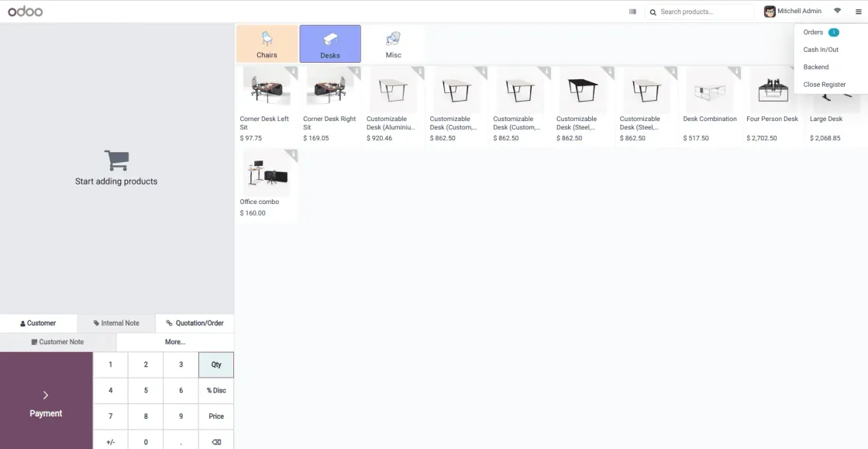Click the Customer Note button
The image size is (868, 449).
(58, 342)
